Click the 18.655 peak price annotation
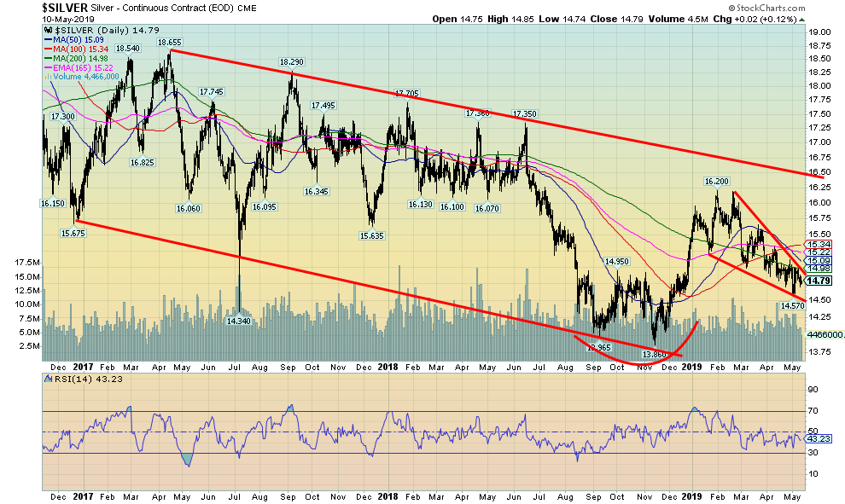This screenshot has height=504, width=845. (x=169, y=42)
